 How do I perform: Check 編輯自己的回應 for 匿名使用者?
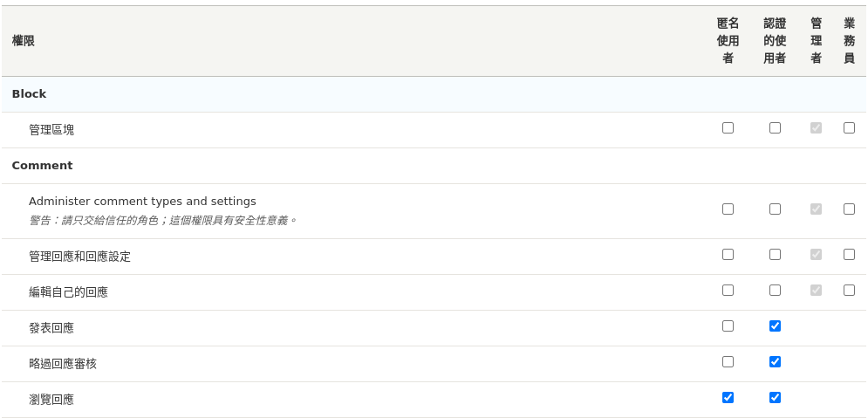pos(728,290)
